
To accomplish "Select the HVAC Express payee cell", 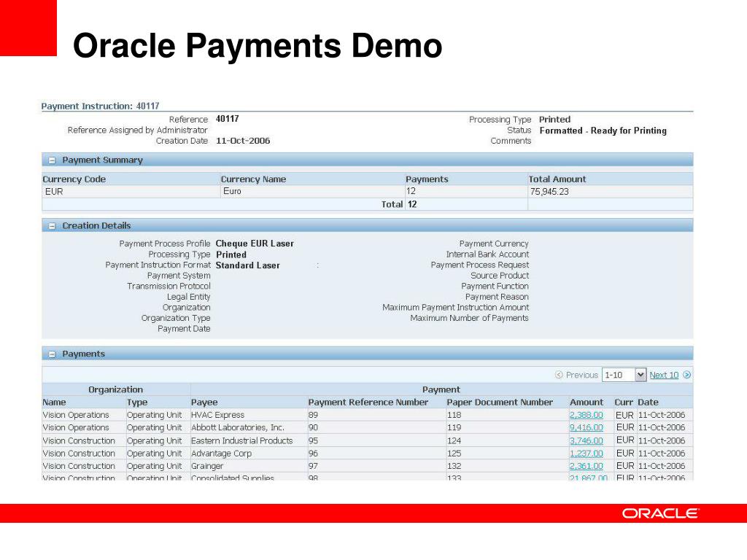I will 217,415.
